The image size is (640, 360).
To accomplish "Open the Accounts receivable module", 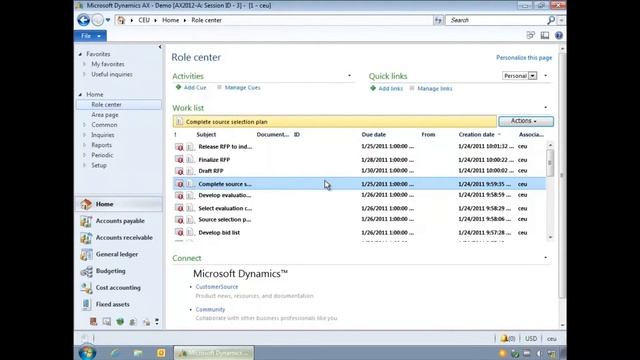I will click(x=118, y=238).
